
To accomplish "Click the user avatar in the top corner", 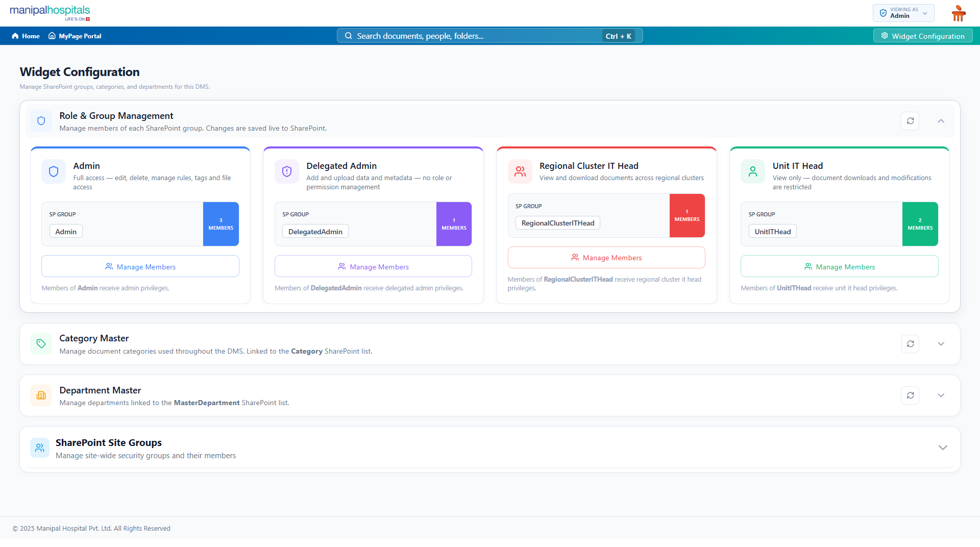I will (x=959, y=13).
